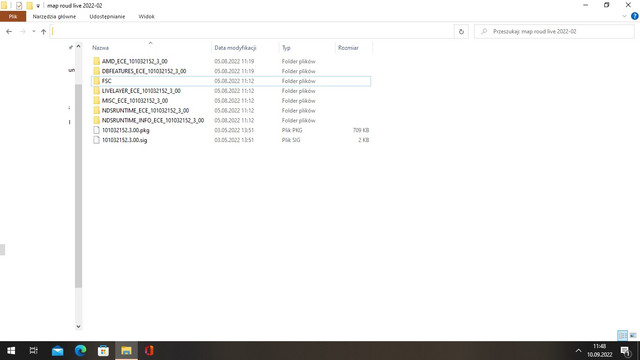The width and height of the screenshot is (640, 360).
Task: Select the 101032152.3.00.pkg file icon
Action: (96, 130)
